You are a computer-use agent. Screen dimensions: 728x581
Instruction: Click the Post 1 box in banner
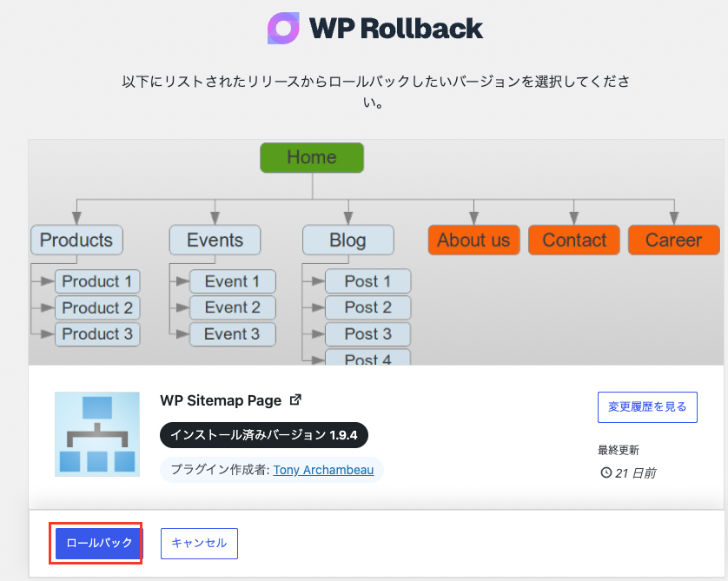click(x=368, y=281)
